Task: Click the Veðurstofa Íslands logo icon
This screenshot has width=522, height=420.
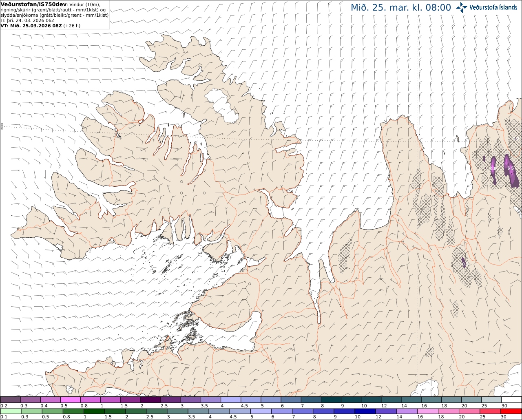Action: pyautogui.click(x=462, y=7)
